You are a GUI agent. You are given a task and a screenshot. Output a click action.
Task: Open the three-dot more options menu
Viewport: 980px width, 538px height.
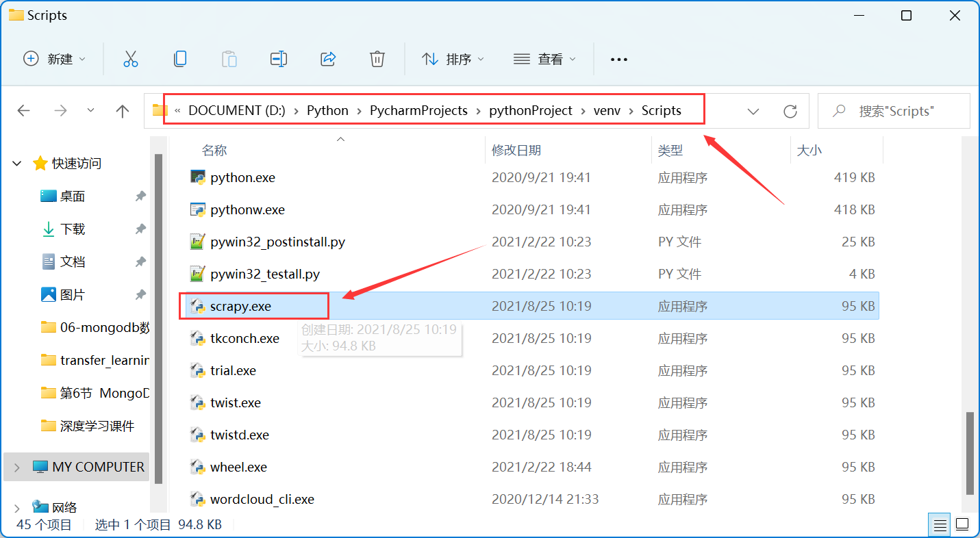pos(619,60)
